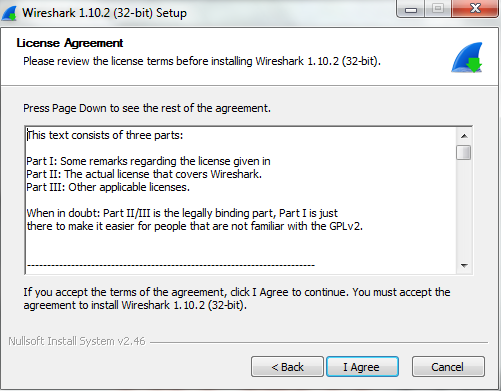Accept the license with I Agree
This screenshot has width=501, height=391.
click(362, 367)
